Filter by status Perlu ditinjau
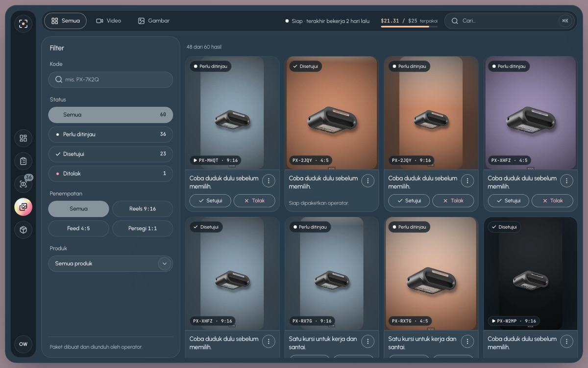Viewport: 588px width, 368px height. click(x=110, y=134)
